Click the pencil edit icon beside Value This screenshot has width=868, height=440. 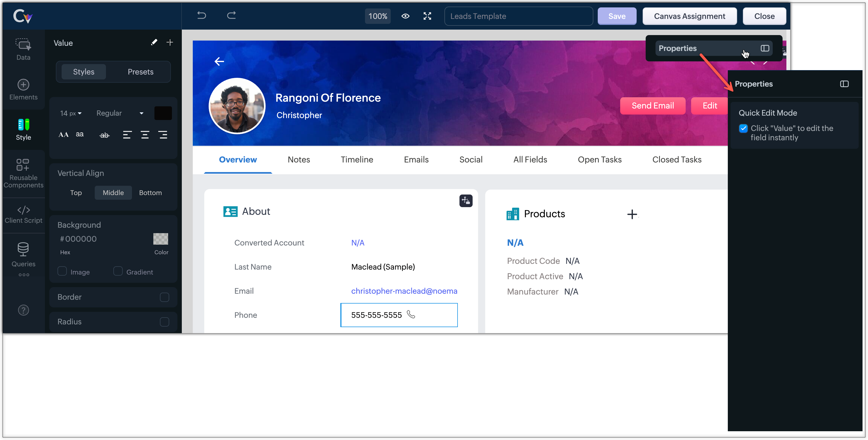154,42
